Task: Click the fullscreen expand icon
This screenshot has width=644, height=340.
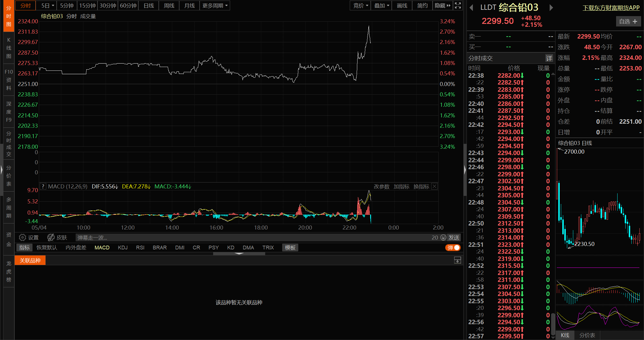Action: [458, 5]
